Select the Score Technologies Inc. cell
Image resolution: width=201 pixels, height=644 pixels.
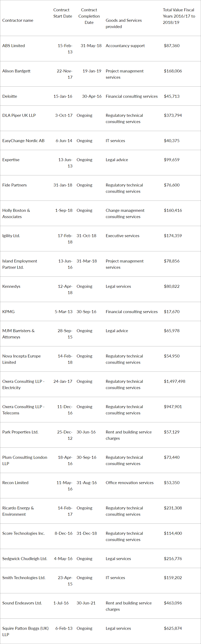tap(23, 533)
